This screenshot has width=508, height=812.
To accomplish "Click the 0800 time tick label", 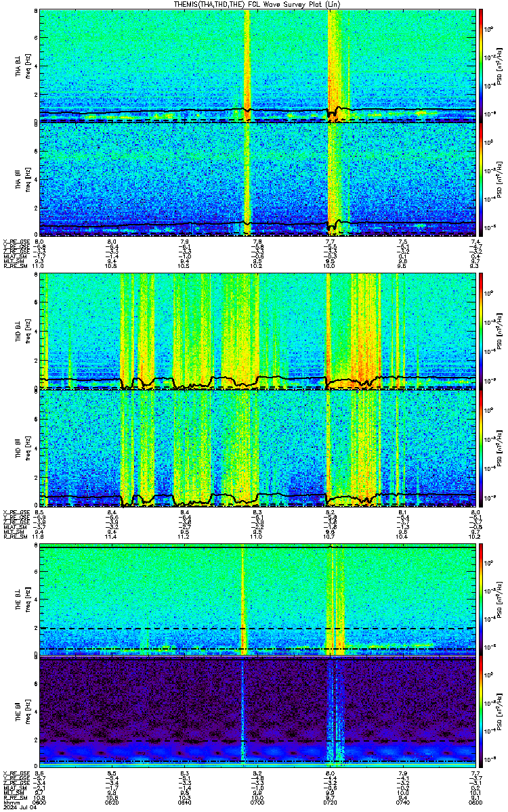I will click(475, 801).
